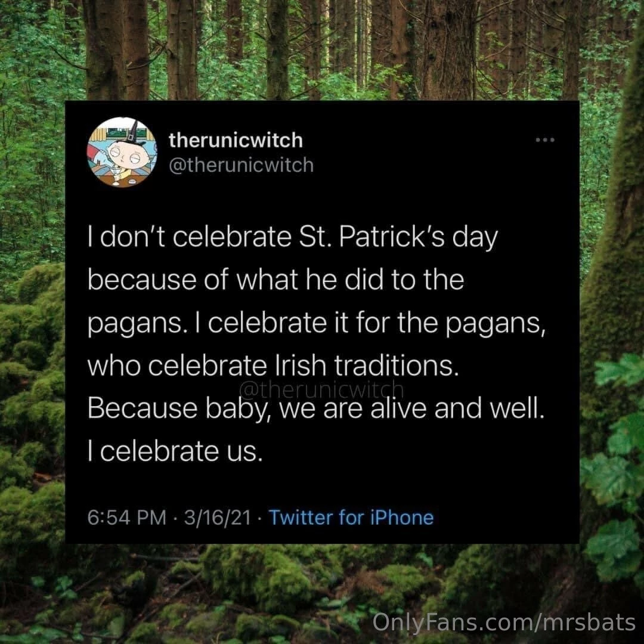Click the faint @therunicwitch watermark mid-tweet
This screenshot has height=644, width=644.
click(x=321, y=389)
